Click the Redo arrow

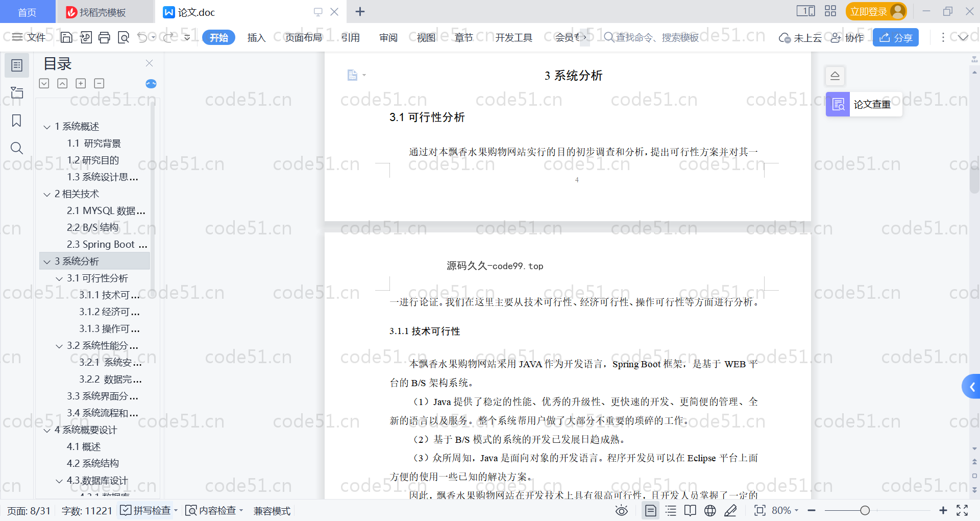coord(168,37)
